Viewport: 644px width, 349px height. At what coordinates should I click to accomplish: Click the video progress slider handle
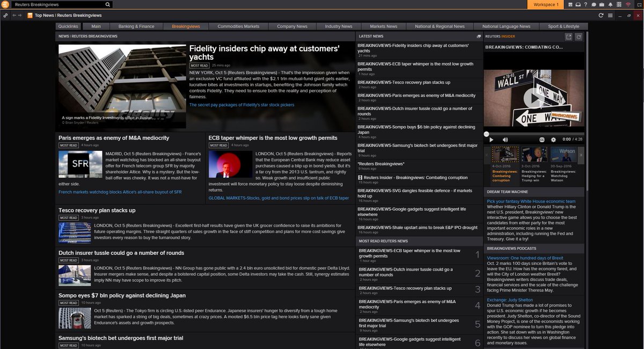point(486,134)
